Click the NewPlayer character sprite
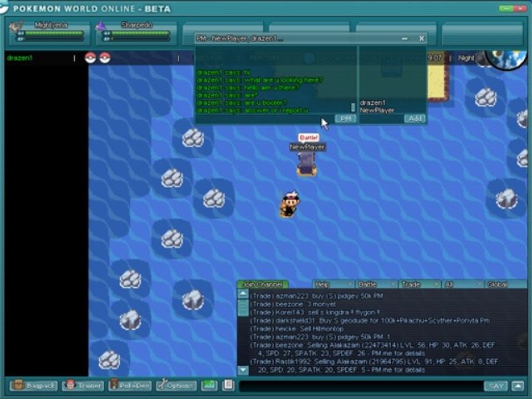 pos(306,164)
